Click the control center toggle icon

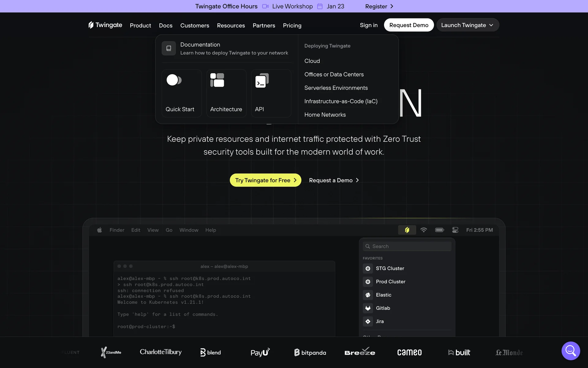[455, 230]
